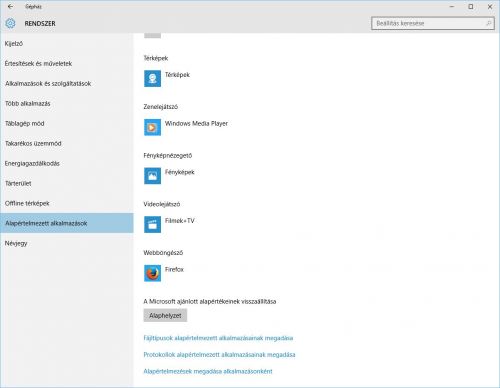This screenshot has width=500, height=388.
Task: Click the Settings gear icon
Action: point(10,23)
